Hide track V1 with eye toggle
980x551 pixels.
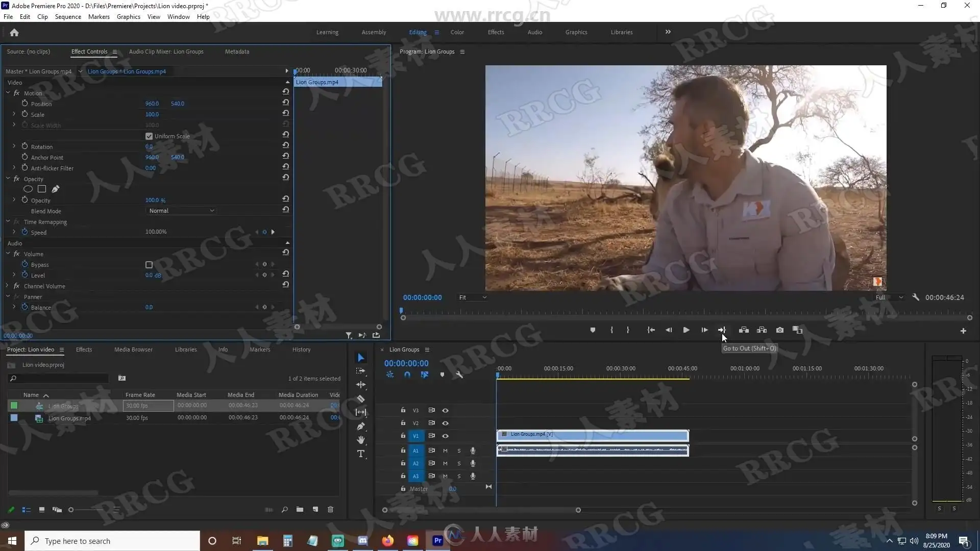pos(445,436)
